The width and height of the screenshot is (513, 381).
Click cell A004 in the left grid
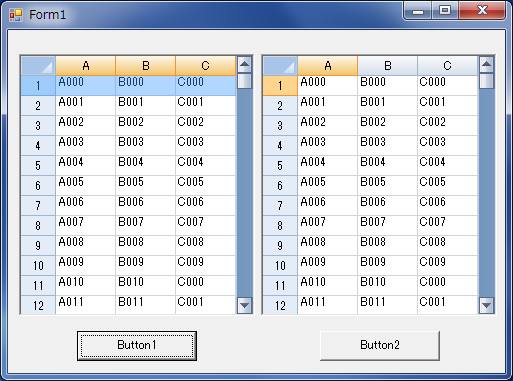click(x=85, y=166)
